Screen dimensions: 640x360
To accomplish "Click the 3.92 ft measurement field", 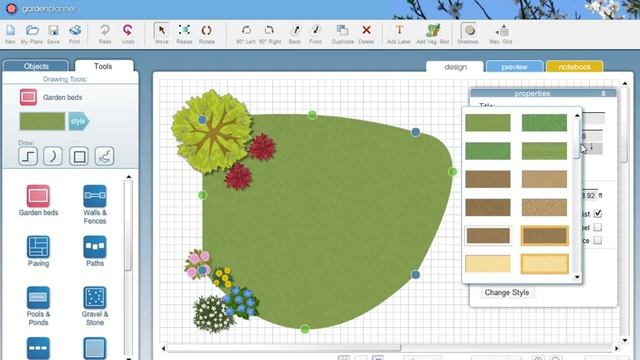I will point(589,196).
